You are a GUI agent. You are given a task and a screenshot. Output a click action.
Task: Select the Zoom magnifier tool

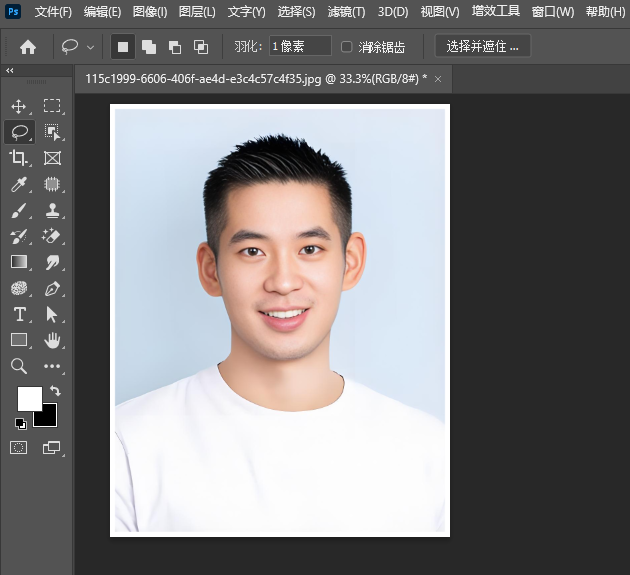[x=18, y=366]
